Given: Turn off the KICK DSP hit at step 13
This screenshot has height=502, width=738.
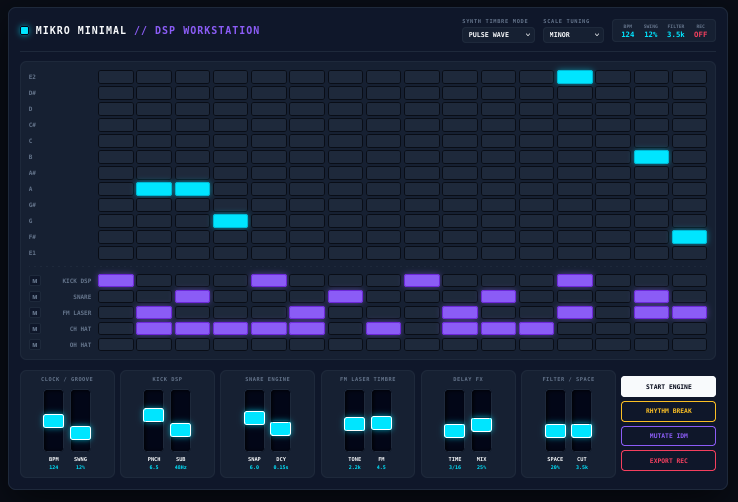Looking at the screenshot, I should 575,281.
